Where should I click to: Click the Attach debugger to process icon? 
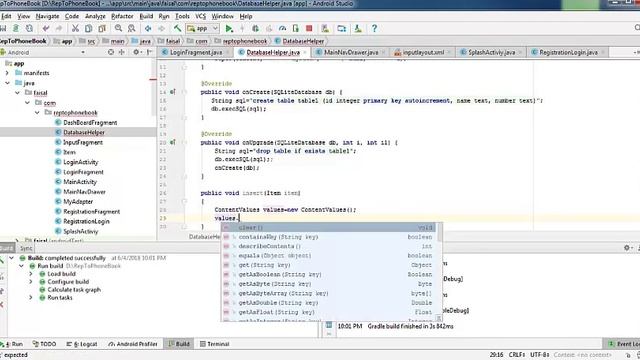click(296, 29)
